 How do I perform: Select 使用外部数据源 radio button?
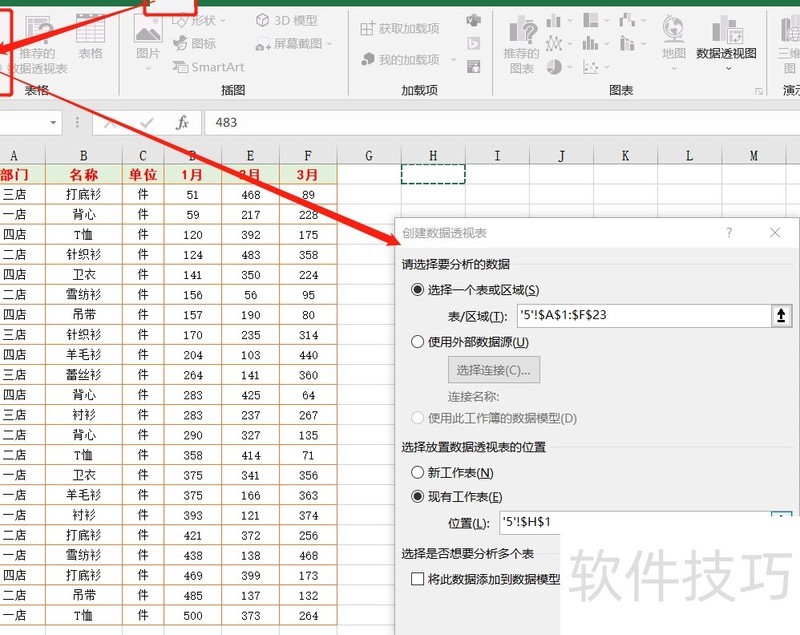click(418, 342)
